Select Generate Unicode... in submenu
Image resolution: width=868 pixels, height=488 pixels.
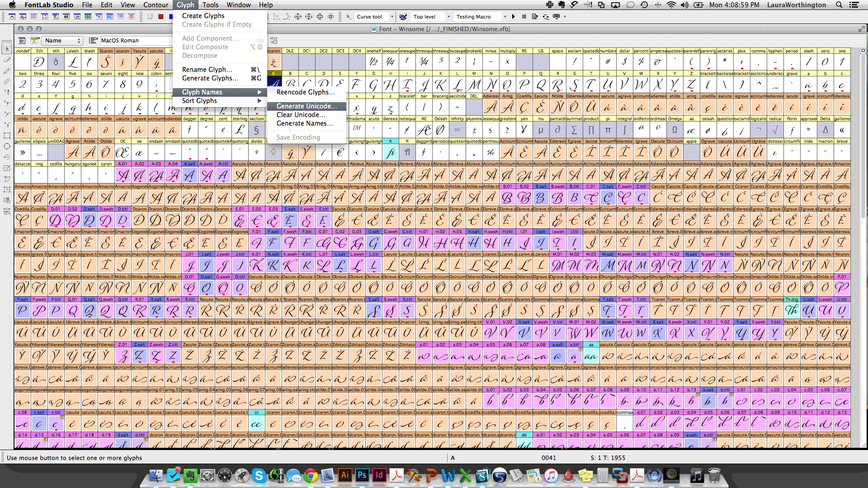(x=306, y=106)
